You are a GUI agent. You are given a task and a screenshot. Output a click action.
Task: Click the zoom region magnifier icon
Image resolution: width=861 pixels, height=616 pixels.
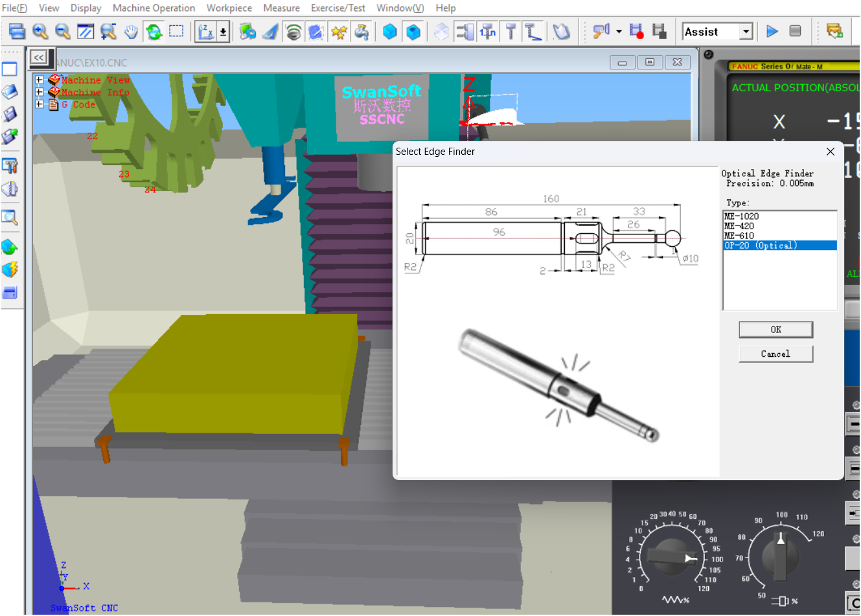click(108, 31)
